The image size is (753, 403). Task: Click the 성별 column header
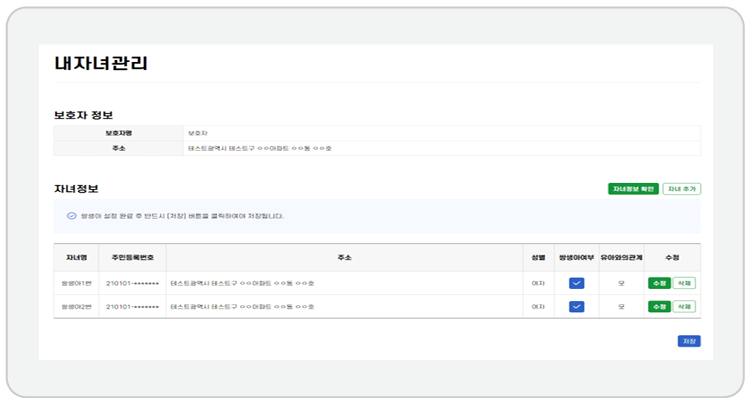pos(538,257)
